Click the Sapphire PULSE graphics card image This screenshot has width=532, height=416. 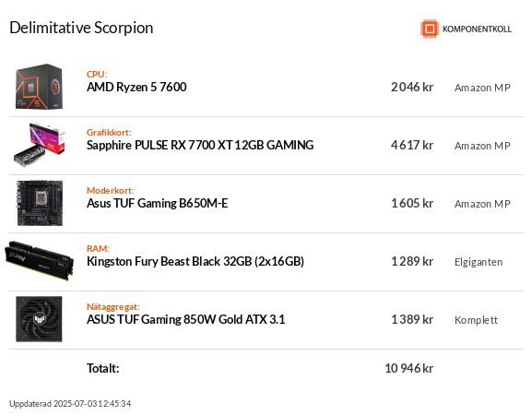click(40, 145)
